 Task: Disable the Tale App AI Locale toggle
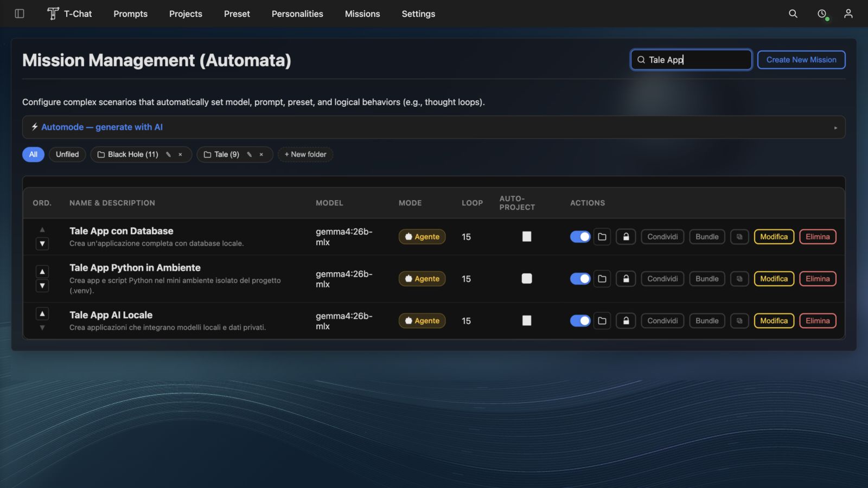[x=580, y=321]
